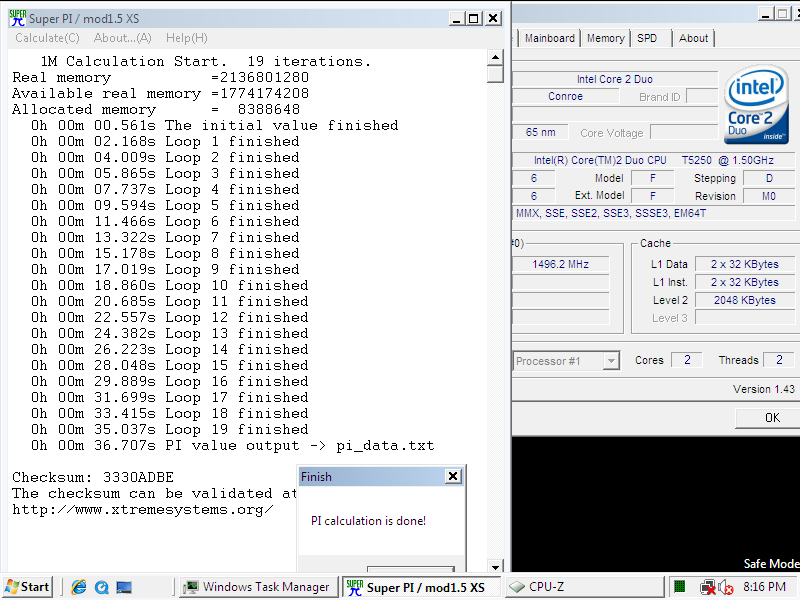Close the Finish dialog

(x=453, y=477)
